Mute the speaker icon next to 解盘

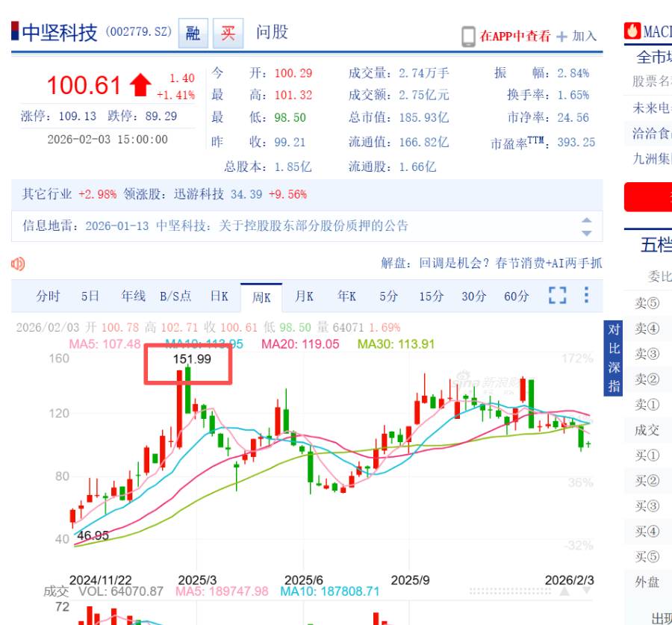point(18,264)
